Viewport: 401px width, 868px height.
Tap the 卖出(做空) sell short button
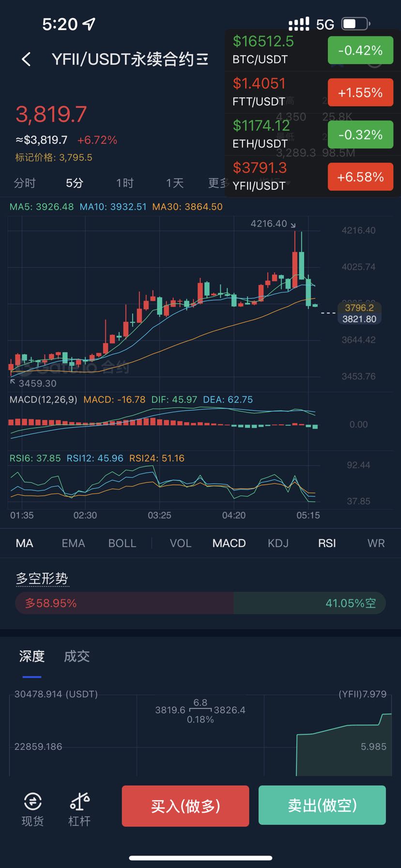click(x=322, y=806)
